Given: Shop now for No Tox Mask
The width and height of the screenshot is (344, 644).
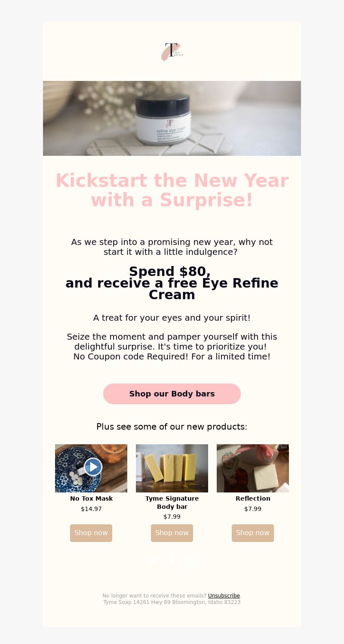Looking at the screenshot, I should tap(91, 533).
